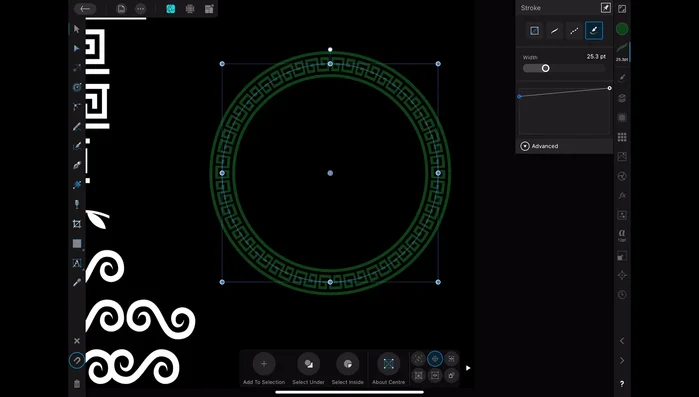Toggle the snapping magnet icon
Viewport: 699px width, 397px height.
pyautogui.click(x=77, y=360)
